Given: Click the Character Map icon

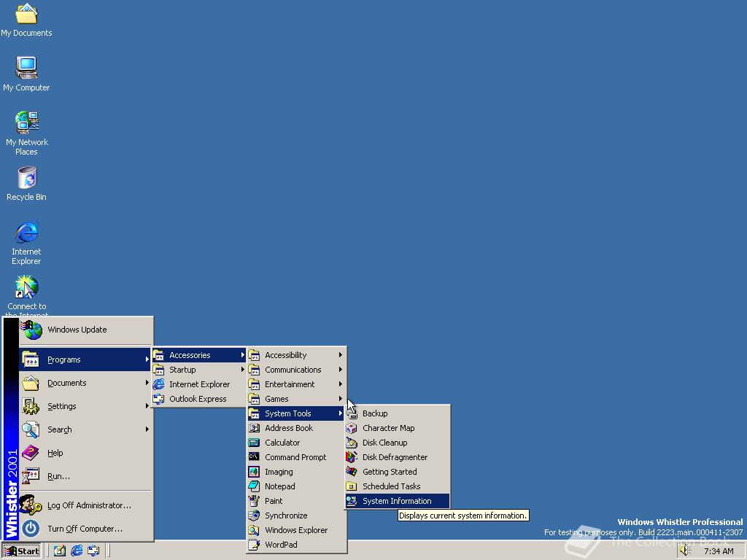Looking at the screenshot, I should pos(352,428).
